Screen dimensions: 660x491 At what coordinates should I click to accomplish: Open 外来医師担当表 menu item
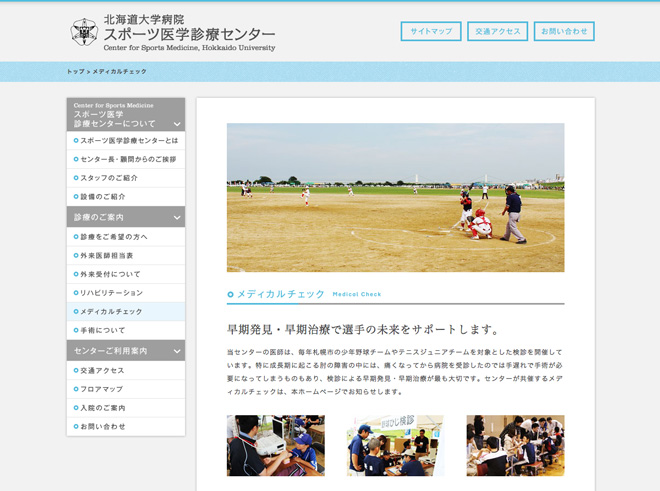(126, 256)
